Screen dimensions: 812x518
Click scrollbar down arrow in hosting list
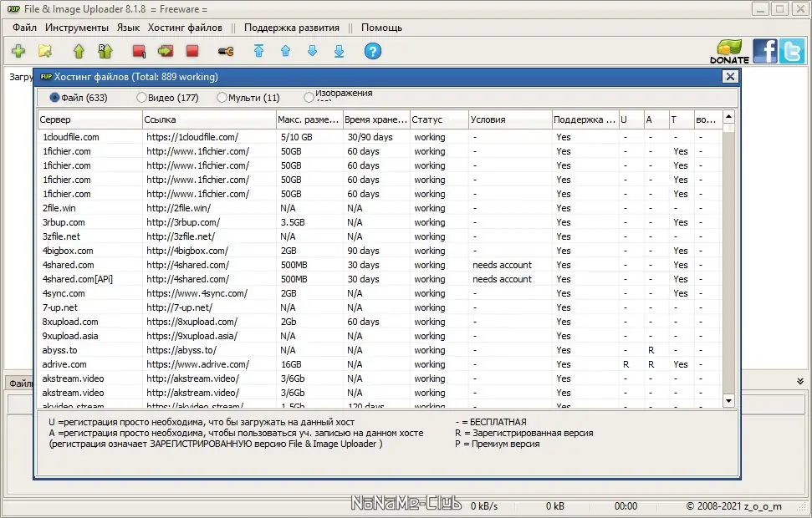[728, 400]
